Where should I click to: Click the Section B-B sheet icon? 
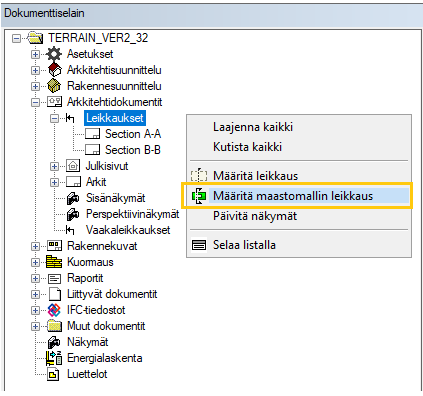(x=92, y=150)
